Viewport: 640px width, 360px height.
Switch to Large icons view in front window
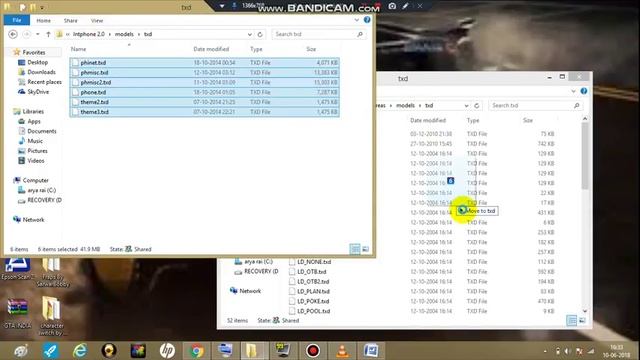365,249
